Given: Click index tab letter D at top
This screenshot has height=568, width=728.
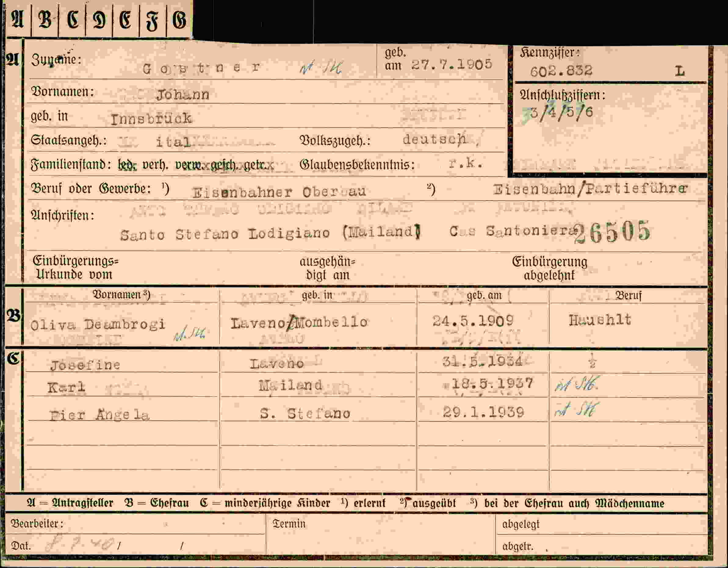Looking at the screenshot, I should coord(99,20).
